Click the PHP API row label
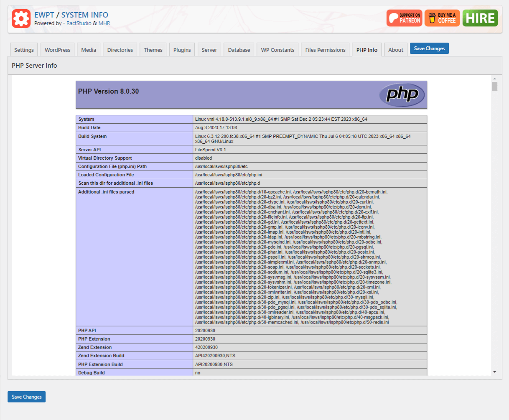 pos(87,331)
